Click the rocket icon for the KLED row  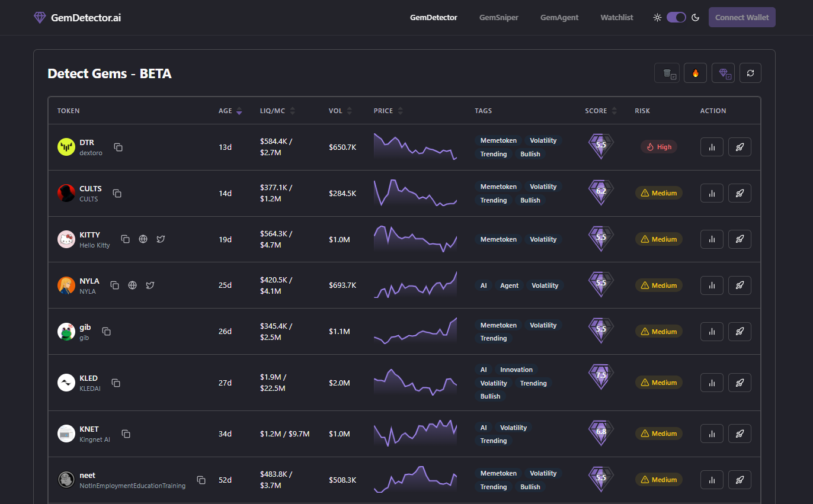click(740, 383)
